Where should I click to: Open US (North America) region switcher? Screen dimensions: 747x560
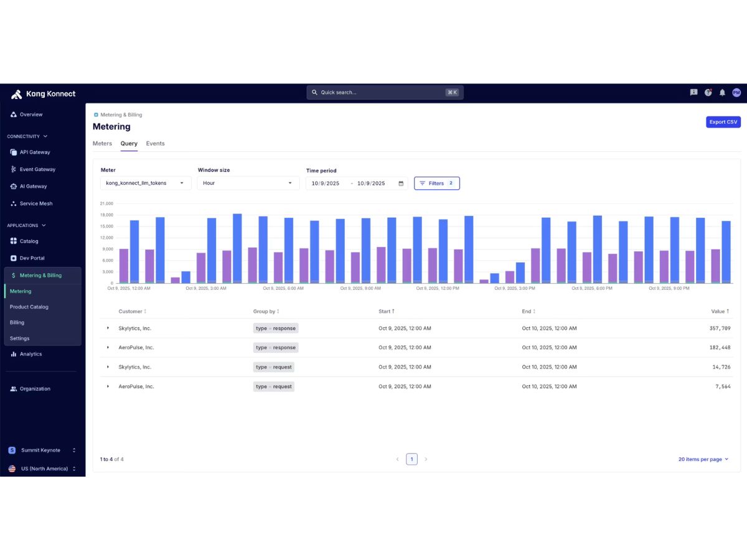click(x=42, y=469)
